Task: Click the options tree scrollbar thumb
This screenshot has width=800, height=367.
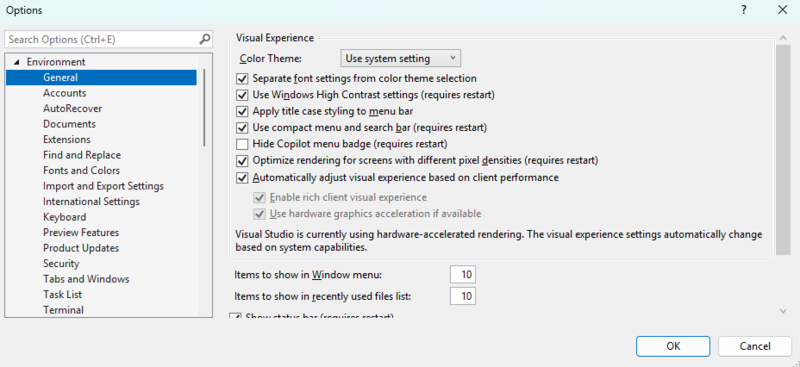Action: click(205, 108)
